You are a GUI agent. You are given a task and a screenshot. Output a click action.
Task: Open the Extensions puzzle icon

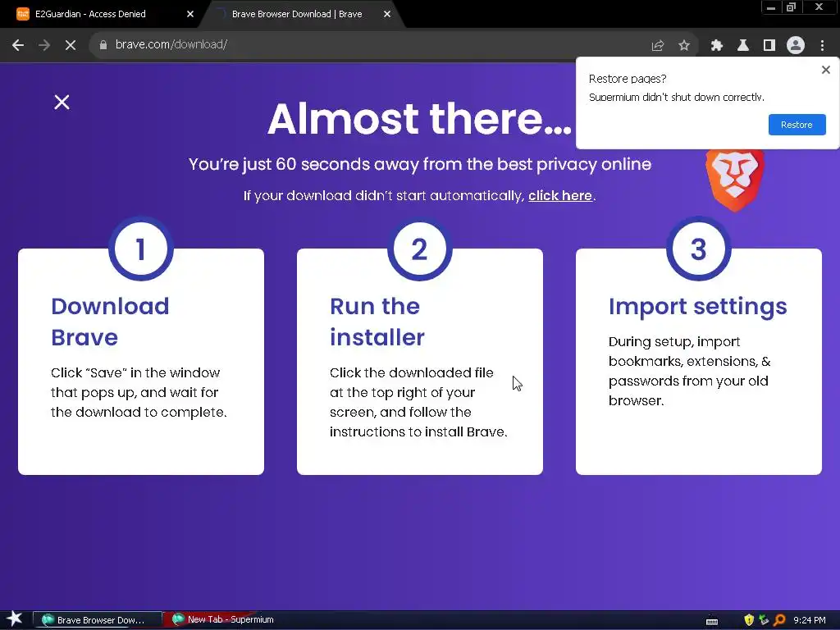point(716,46)
